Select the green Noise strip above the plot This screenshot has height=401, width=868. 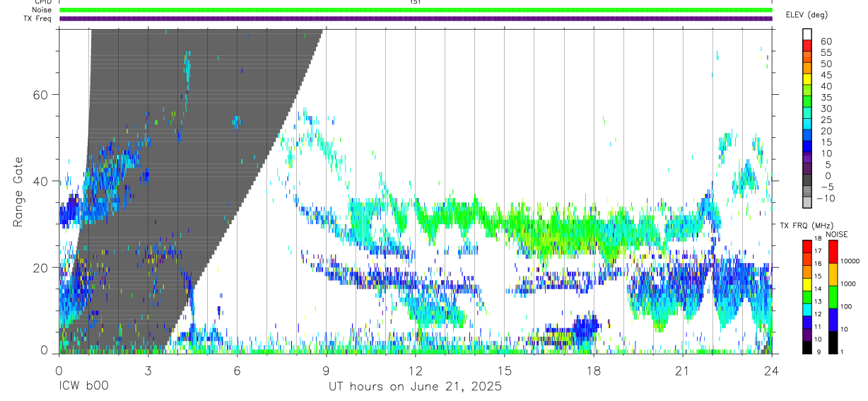click(416, 10)
